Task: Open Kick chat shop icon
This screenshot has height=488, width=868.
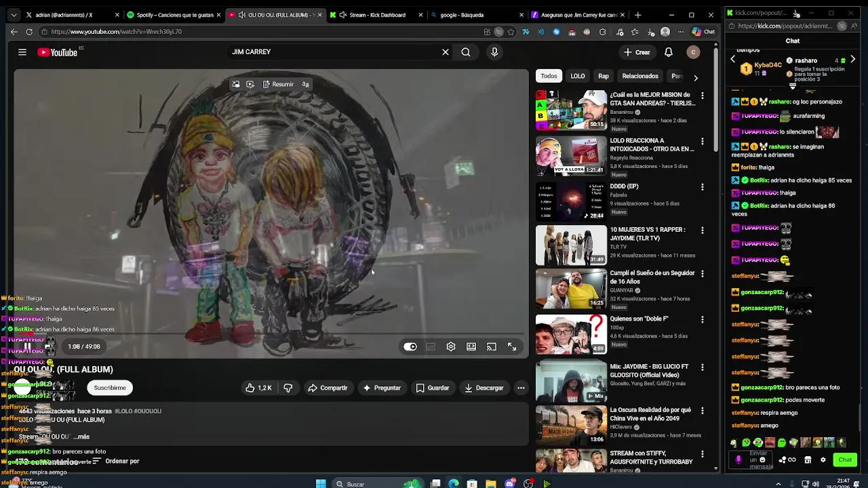Action: (x=808, y=460)
